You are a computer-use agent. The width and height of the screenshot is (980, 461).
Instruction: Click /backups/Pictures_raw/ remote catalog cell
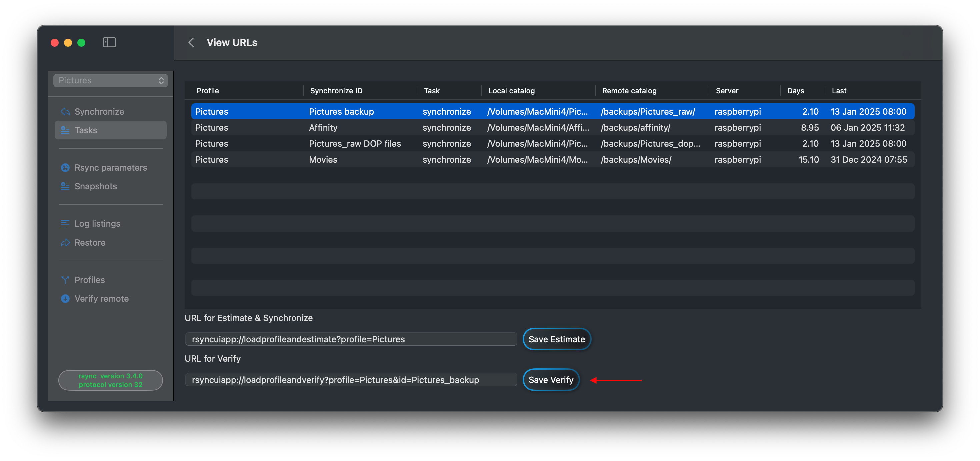[648, 111]
